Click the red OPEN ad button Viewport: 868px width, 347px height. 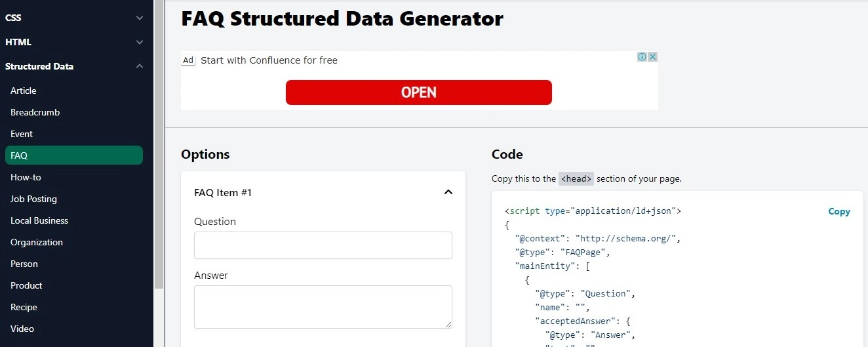pos(419,92)
